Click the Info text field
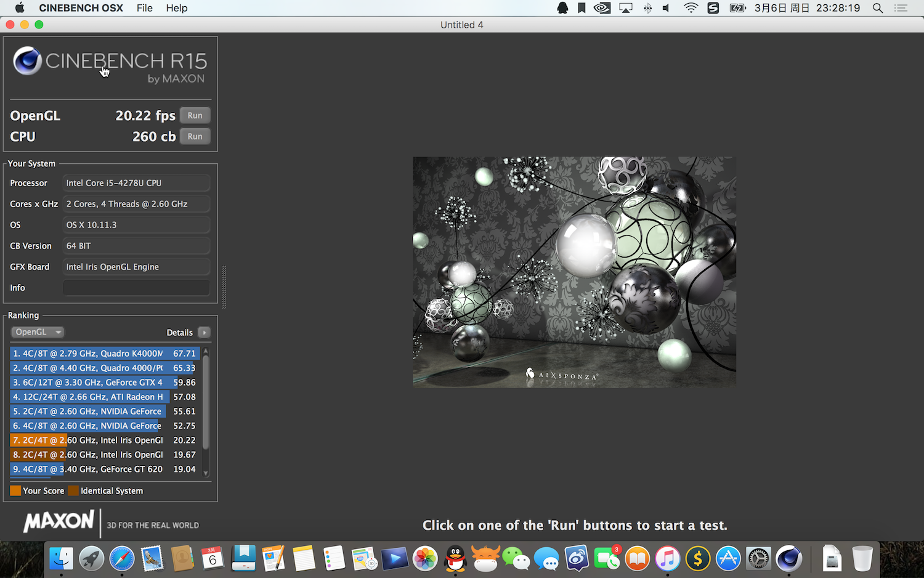This screenshot has width=924, height=578. coord(136,288)
